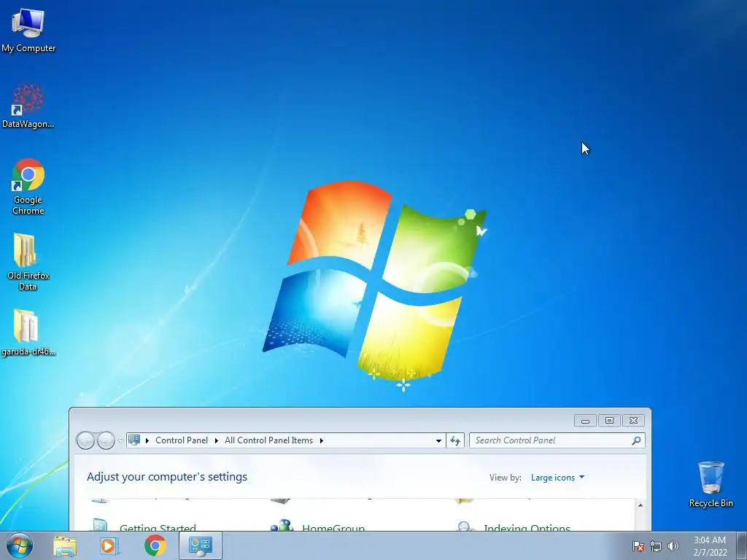Open the Recycle Bin
Screen dimensions: 747x560
(x=711, y=484)
